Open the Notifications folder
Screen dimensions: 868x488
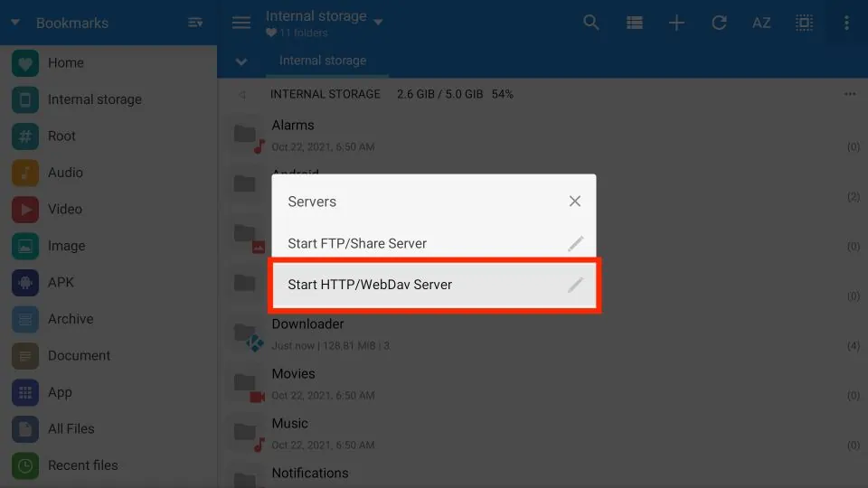542,476
